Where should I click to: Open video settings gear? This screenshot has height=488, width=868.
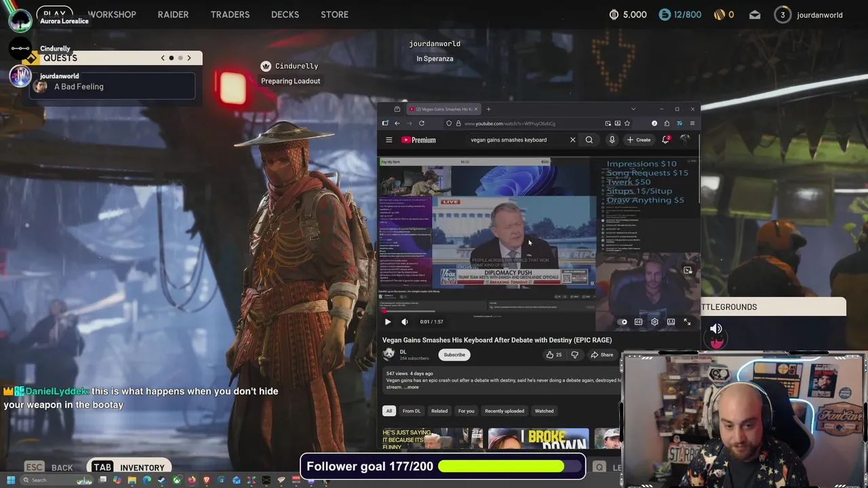654,322
